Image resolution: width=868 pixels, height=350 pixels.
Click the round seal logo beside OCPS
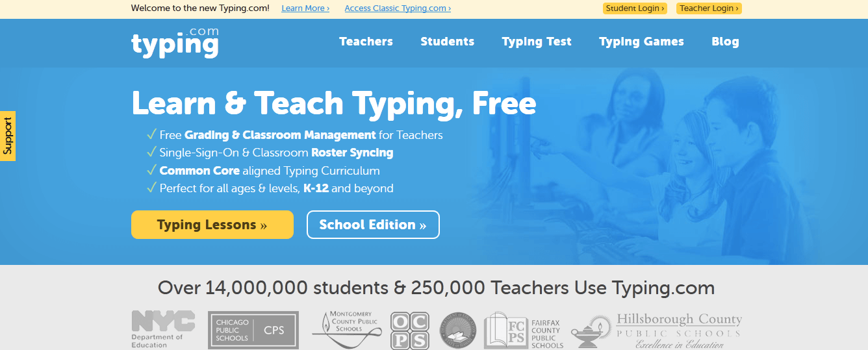pyautogui.click(x=457, y=331)
